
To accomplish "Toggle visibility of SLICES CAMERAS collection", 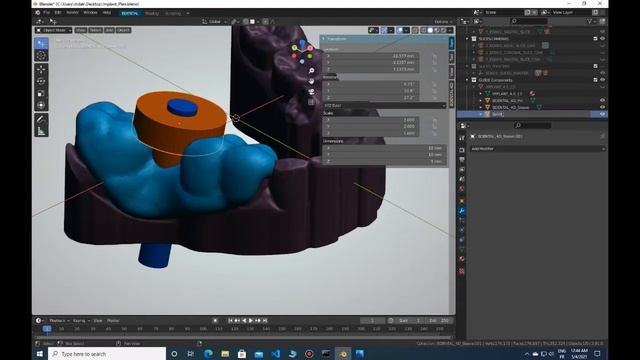I will point(602,39).
